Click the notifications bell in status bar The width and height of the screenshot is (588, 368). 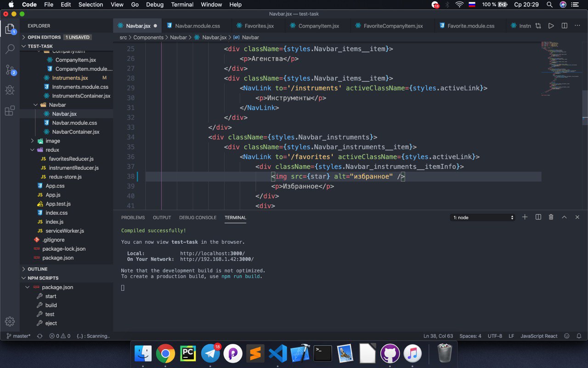[579, 336]
